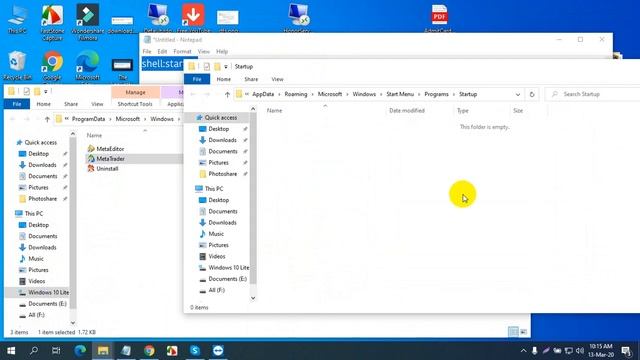Select Photoshare in Startup navigation pane
This screenshot has width=640, height=360.
[222, 174]
